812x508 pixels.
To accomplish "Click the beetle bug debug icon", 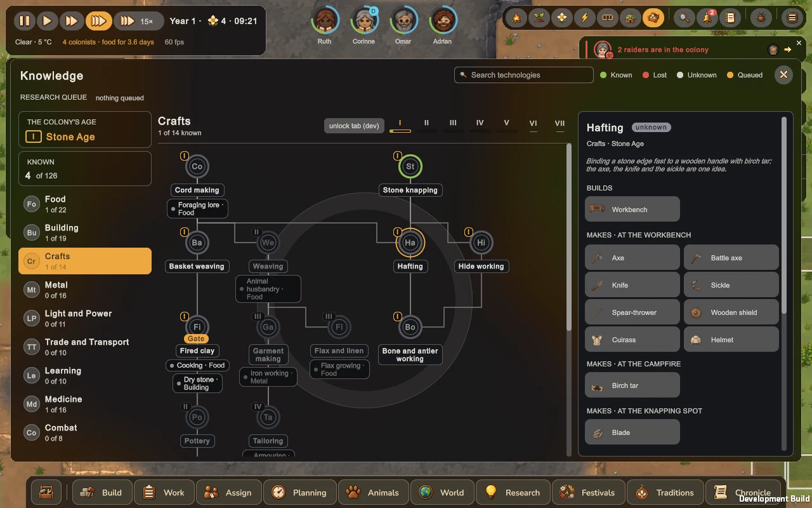I will click(x=761, y=18).
